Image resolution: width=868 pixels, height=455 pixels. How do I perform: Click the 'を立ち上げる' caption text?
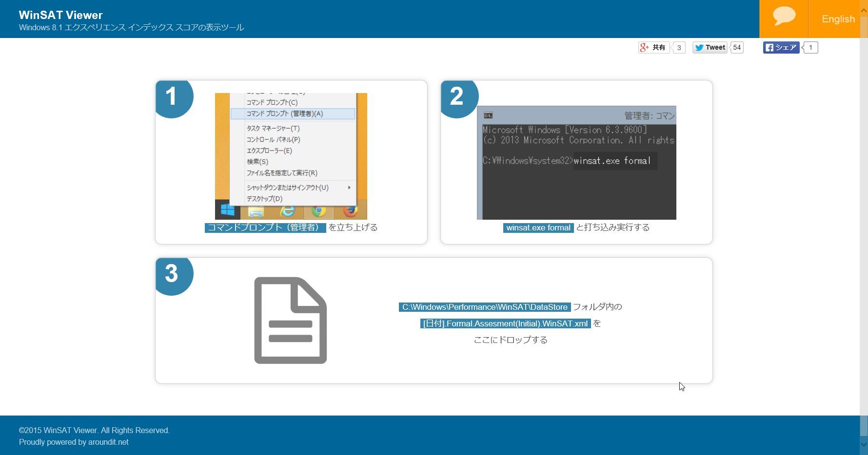(x=353, y=227)
